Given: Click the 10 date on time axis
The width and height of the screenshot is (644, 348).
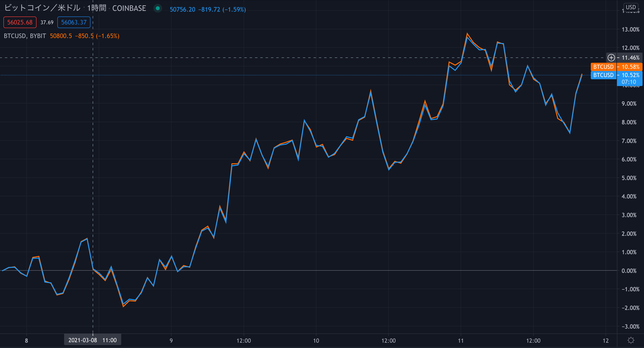Looking at the screenshot, I should (x=316, y=340).
